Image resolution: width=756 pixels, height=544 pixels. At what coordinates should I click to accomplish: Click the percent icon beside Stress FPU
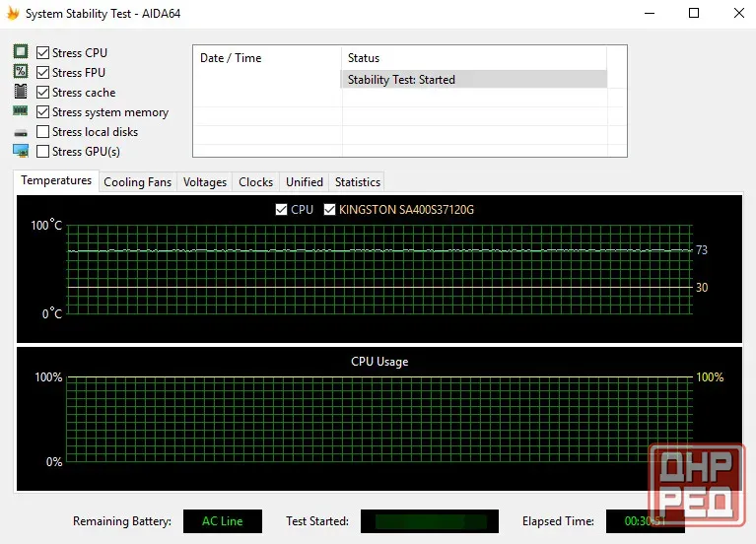click(21, 71)
